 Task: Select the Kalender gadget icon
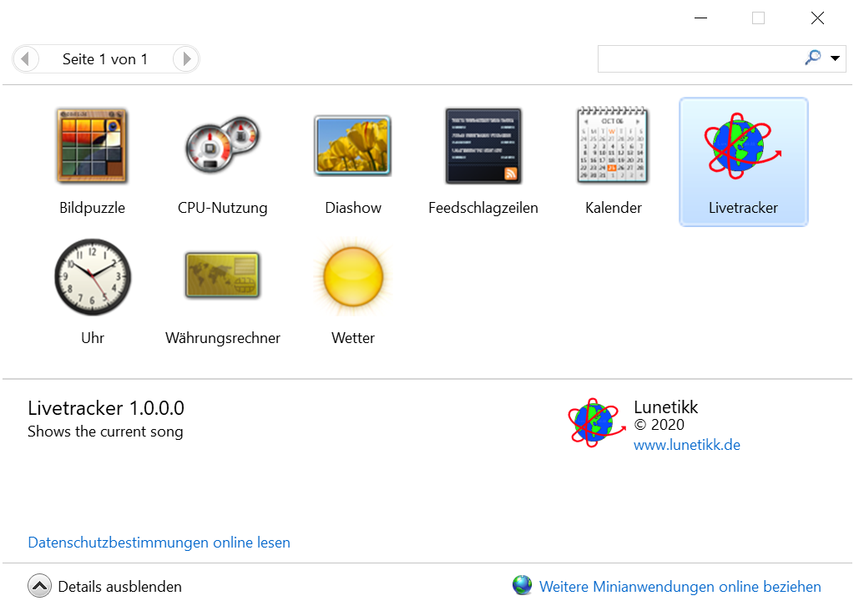[613, 145]
